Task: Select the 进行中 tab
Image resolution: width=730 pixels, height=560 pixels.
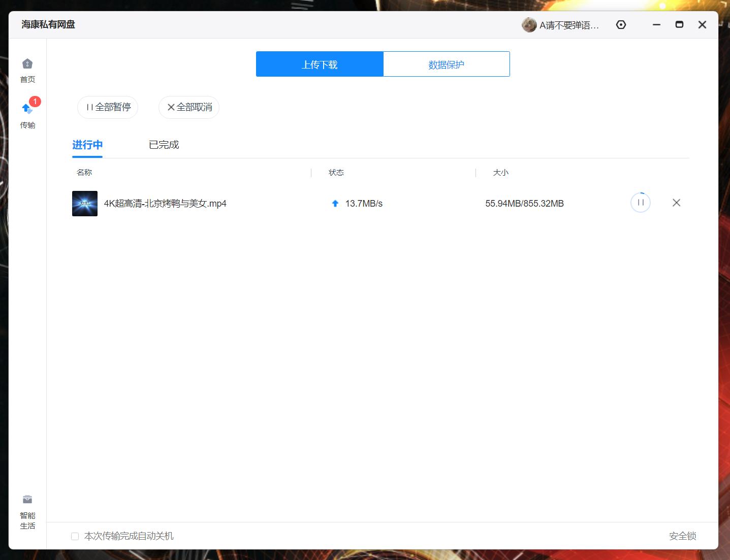Action: (x=87, y=145)
